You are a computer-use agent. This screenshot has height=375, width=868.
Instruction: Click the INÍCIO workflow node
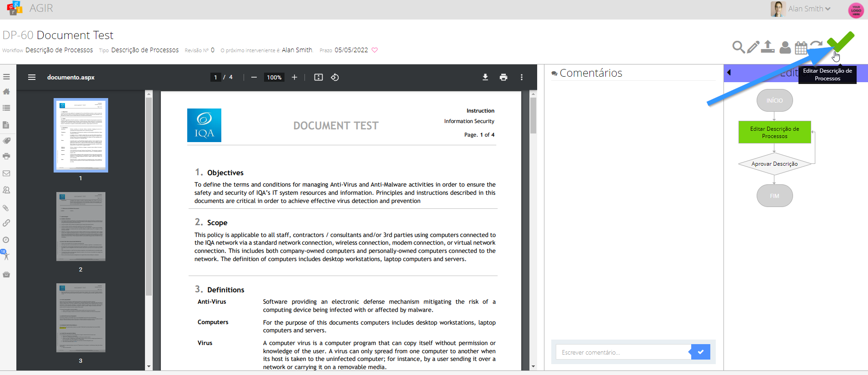(x=775, y=100)
